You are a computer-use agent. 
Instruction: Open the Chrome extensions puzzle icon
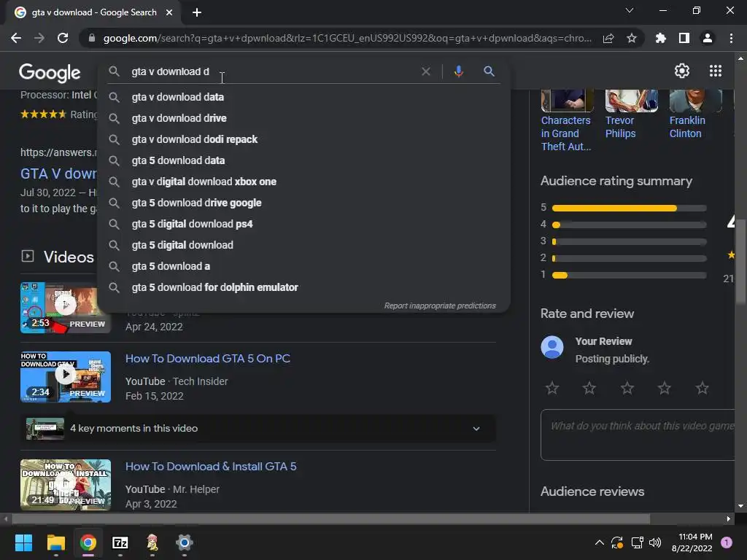click(x=661, y=38)
